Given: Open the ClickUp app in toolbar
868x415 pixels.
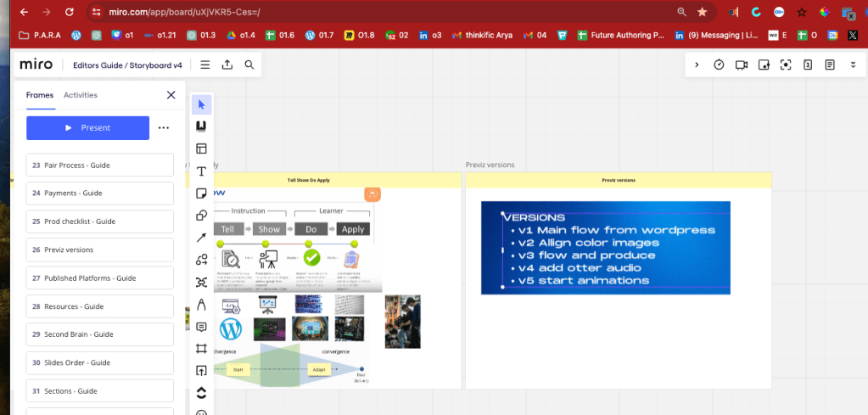Looking at the screenshot, I should pyautogui.click(x=201, y=393).
